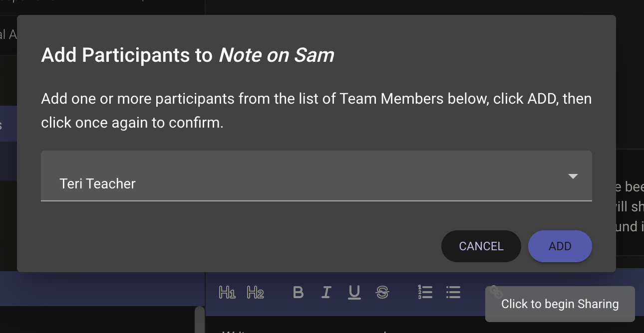The height and width of the screenshot is (333, 644).
Task: Expand the Team Members dropdown arrow
Action: [573, 176]
